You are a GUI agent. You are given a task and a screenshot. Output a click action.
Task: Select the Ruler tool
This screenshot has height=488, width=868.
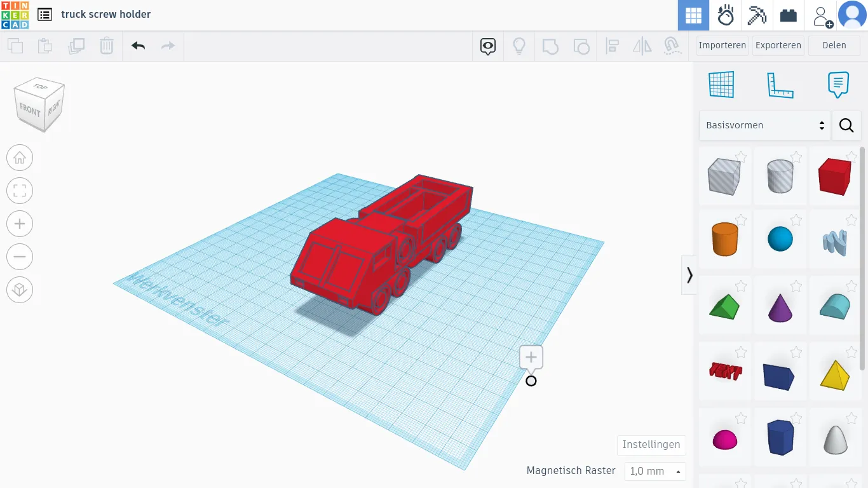tap(780, 85)
